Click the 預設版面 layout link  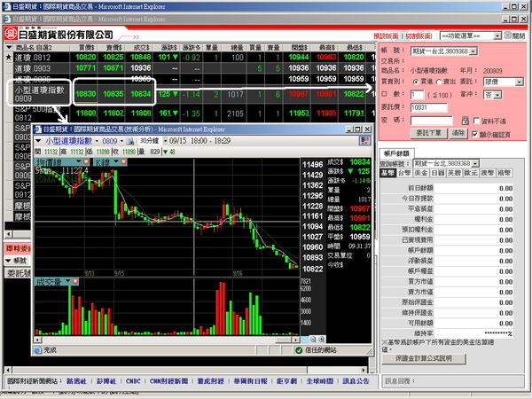[386, 35]
